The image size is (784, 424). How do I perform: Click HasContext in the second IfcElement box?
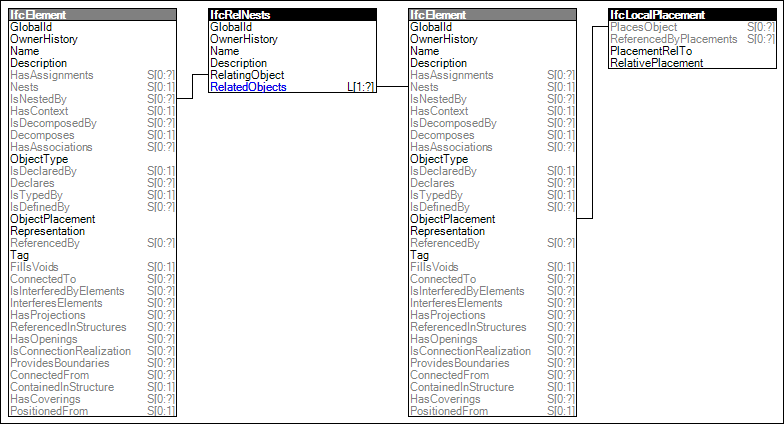pyautogui.click(x=439, y=111)
